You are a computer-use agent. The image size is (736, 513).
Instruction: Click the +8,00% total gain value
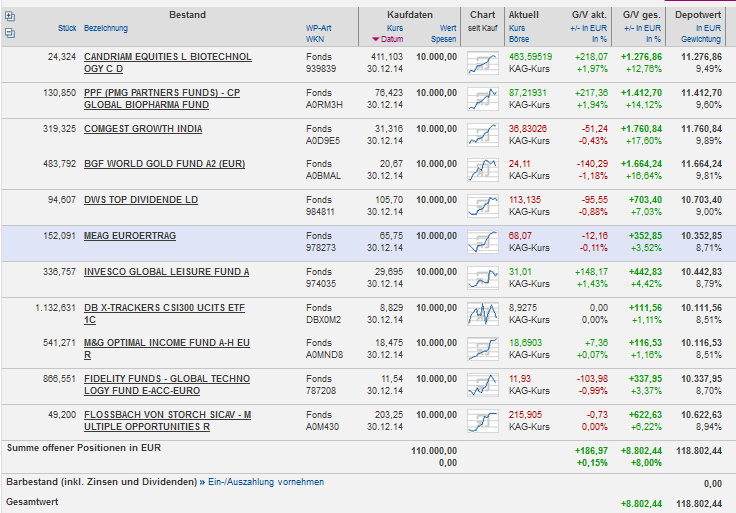[646, 463]
